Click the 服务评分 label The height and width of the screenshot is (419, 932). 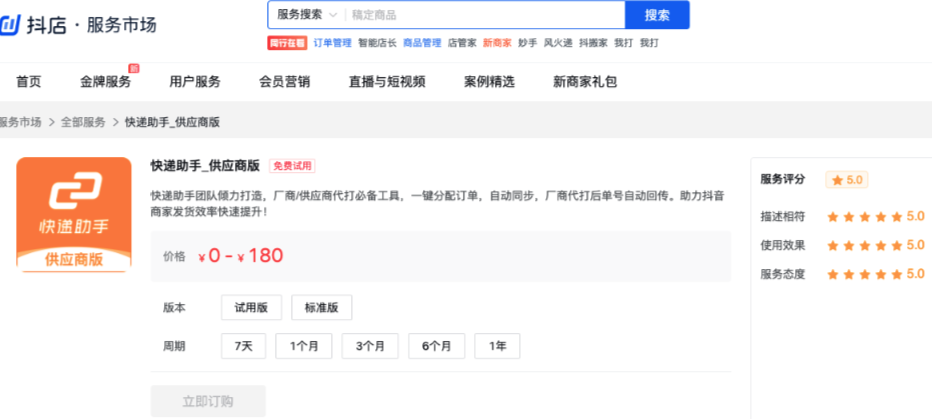(782, 179)
